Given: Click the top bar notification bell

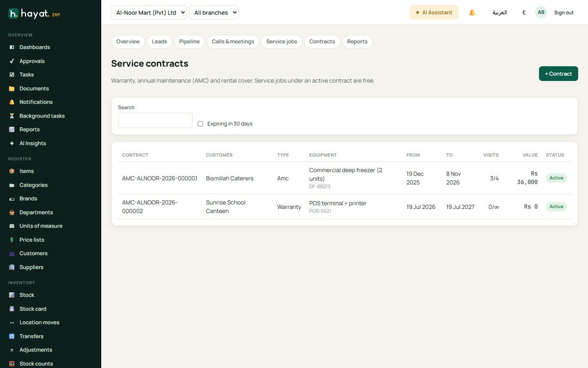Looking at the screenshot, I should 472,13.
